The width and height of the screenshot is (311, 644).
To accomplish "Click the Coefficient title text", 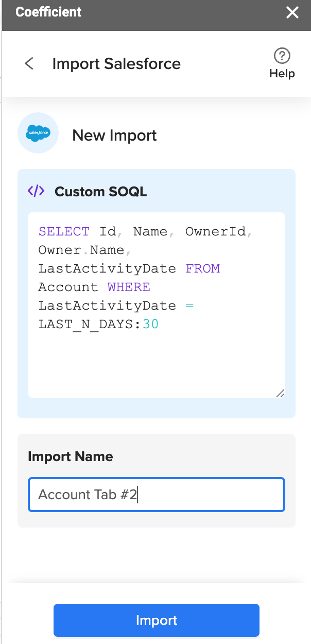I will (48, 12).
